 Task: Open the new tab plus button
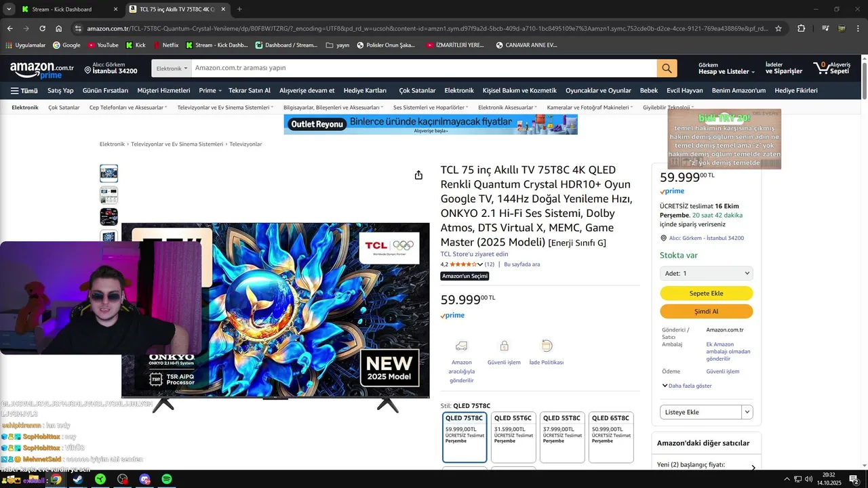tap(239, 9)
